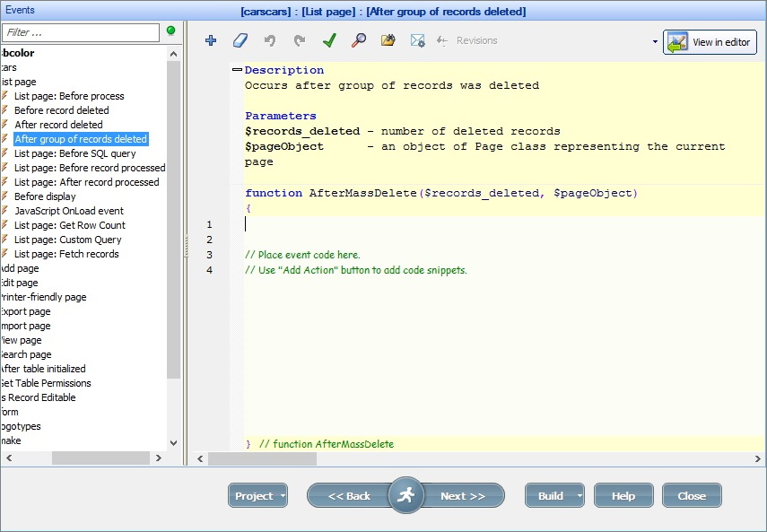
Task: Click the View in editor button
Action: pos(710,42)
